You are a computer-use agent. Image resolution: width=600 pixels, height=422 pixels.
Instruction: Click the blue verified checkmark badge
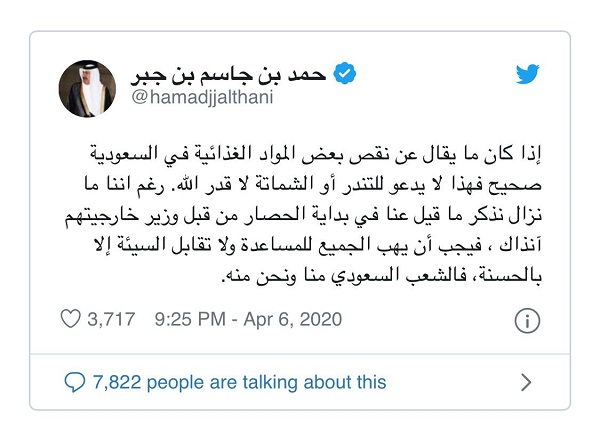345,73
